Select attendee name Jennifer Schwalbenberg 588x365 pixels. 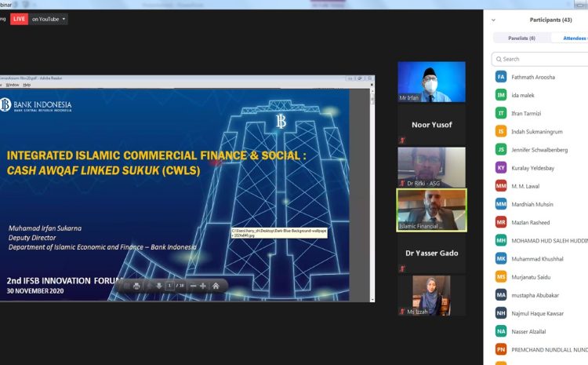(x=539, y=150)
